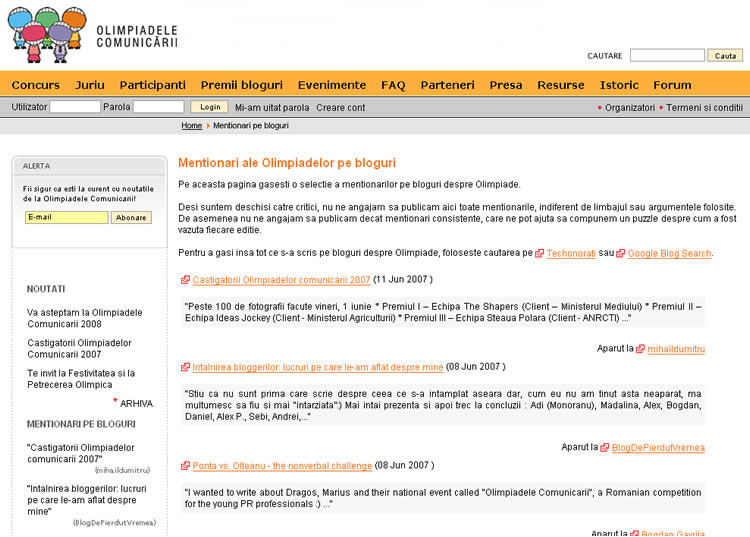The height and width of the screenshot is (537, 750).
Task: Open Resurse menu item
Action: [x=561, y=85]
